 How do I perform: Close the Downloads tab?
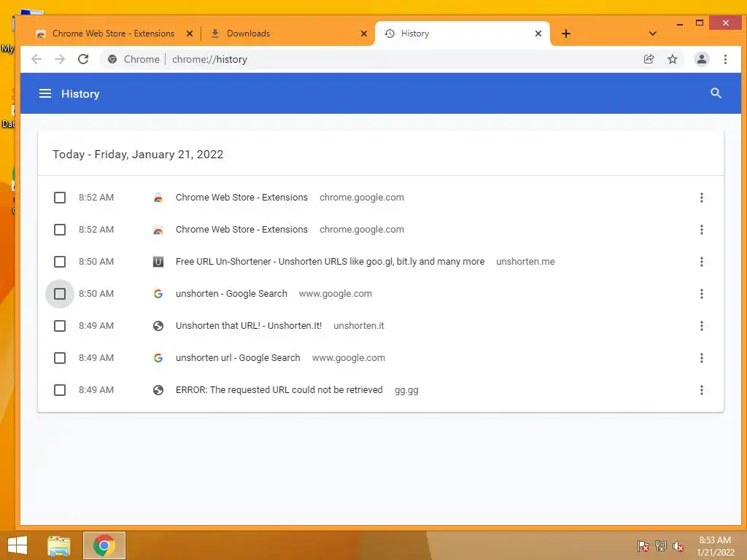coord(363,34)
